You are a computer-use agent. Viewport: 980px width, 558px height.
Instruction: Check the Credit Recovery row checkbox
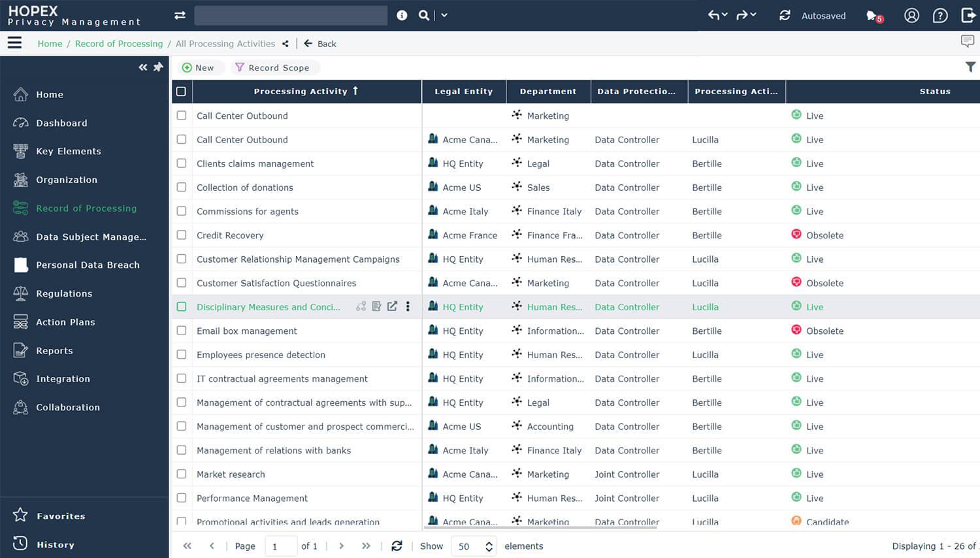(x=182, y=235)
